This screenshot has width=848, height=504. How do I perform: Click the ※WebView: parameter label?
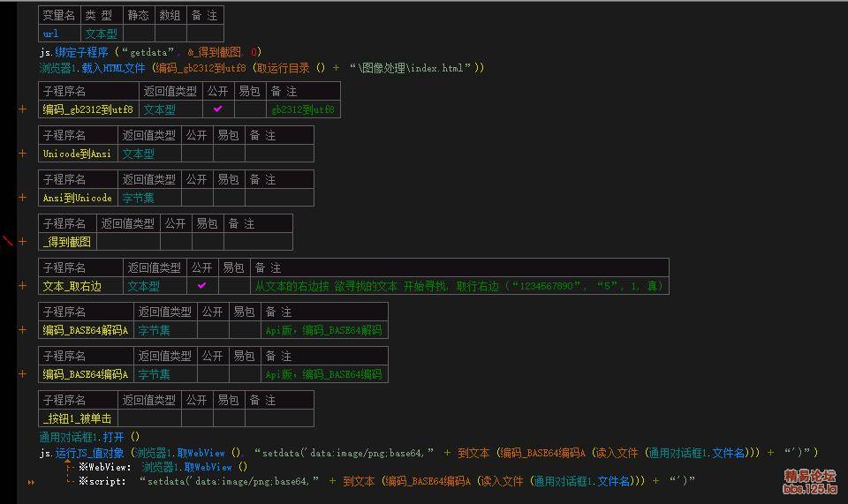click(105, 467)
